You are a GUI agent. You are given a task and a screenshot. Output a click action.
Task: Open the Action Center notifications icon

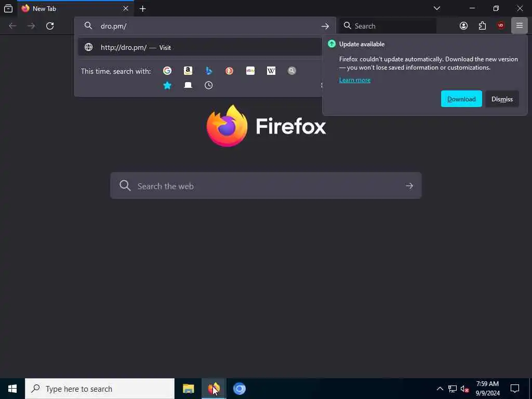[x=515, y=389]
